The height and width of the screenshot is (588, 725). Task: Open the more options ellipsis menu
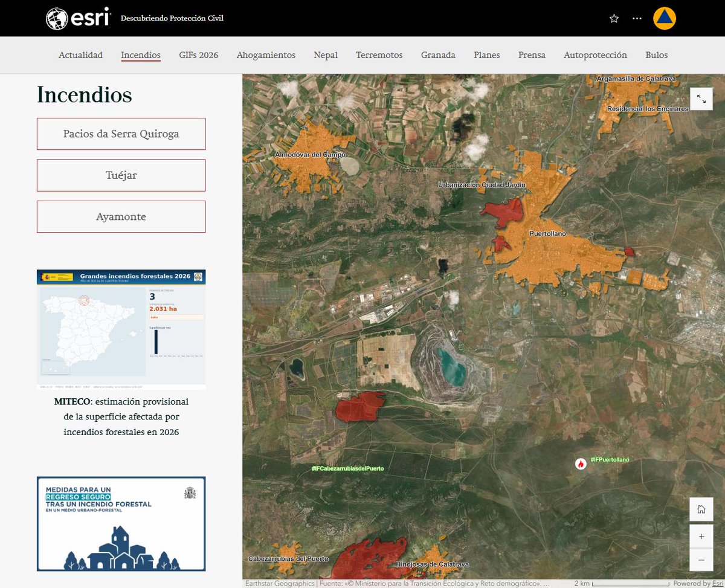pyautogui.click(x=637, y=18)
